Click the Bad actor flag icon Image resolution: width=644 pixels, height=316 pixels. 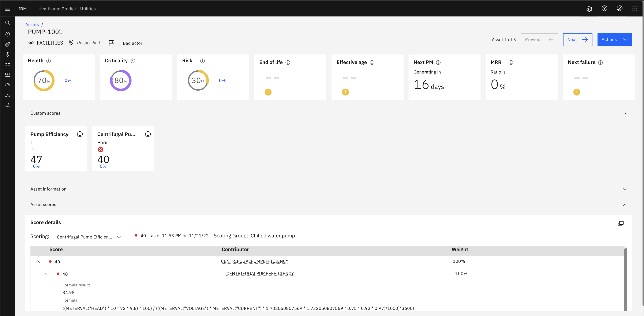tap(111, 43)
